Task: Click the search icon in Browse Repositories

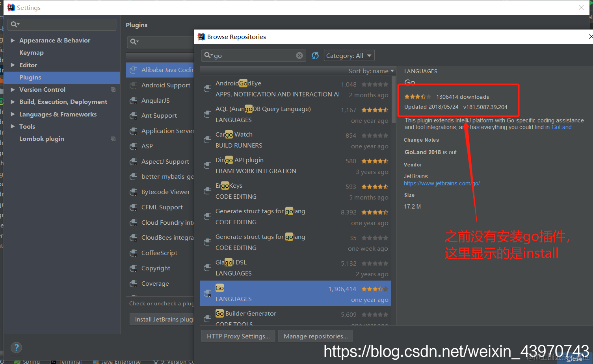Action: click(208, 55)
